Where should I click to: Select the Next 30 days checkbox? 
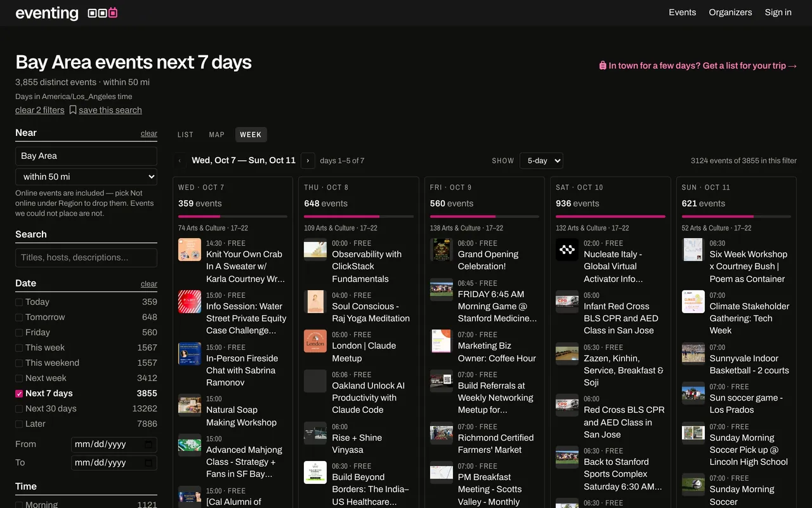(x=19, y=409)
